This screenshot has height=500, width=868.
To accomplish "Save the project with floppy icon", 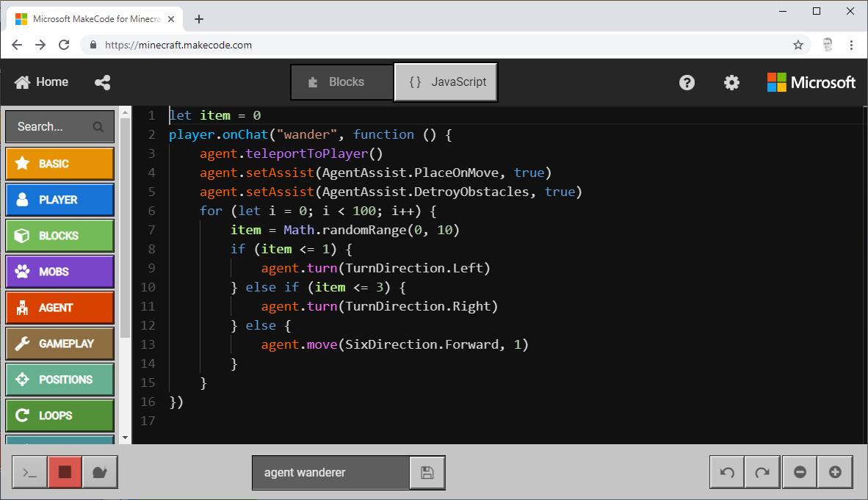I will point(427,472).
